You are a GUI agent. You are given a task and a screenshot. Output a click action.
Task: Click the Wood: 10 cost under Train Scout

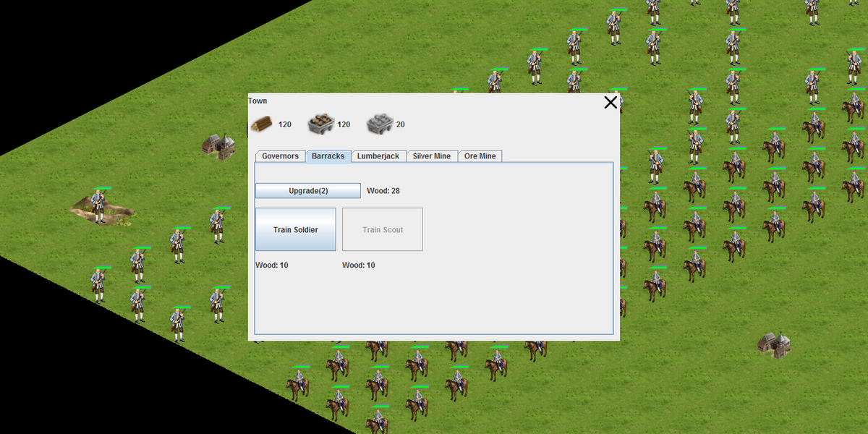point(359,265)
